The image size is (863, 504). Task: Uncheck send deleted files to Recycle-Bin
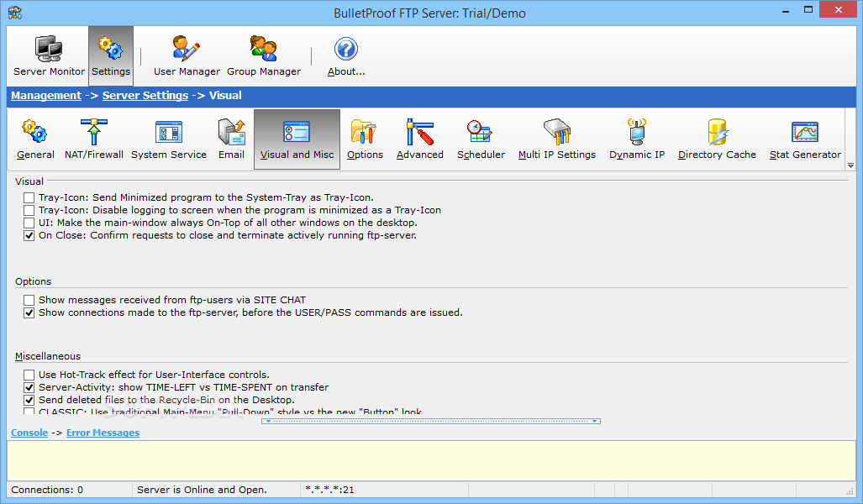(29, 400)
